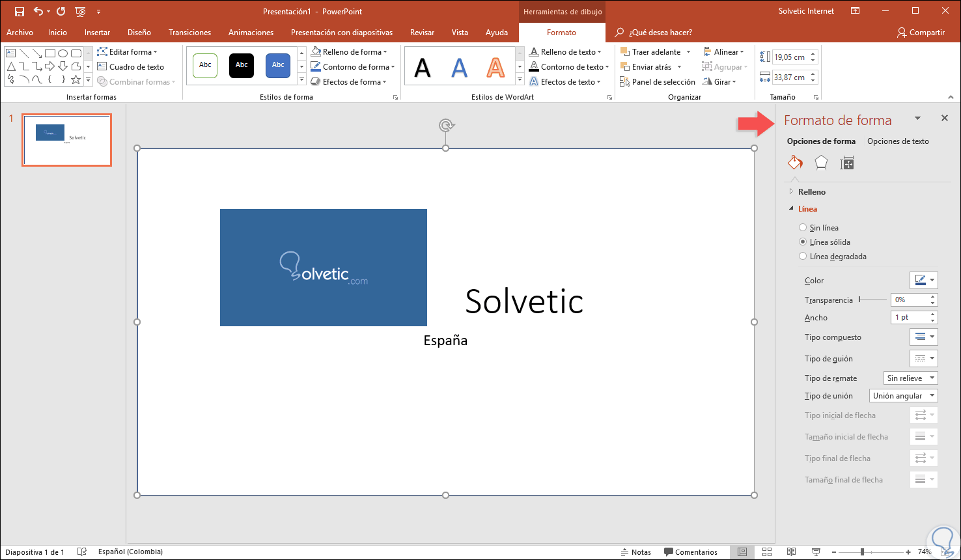This screenshot has height=560, width=961.
Task: Select the Sin línea radio option
Action: coord(803,228)
